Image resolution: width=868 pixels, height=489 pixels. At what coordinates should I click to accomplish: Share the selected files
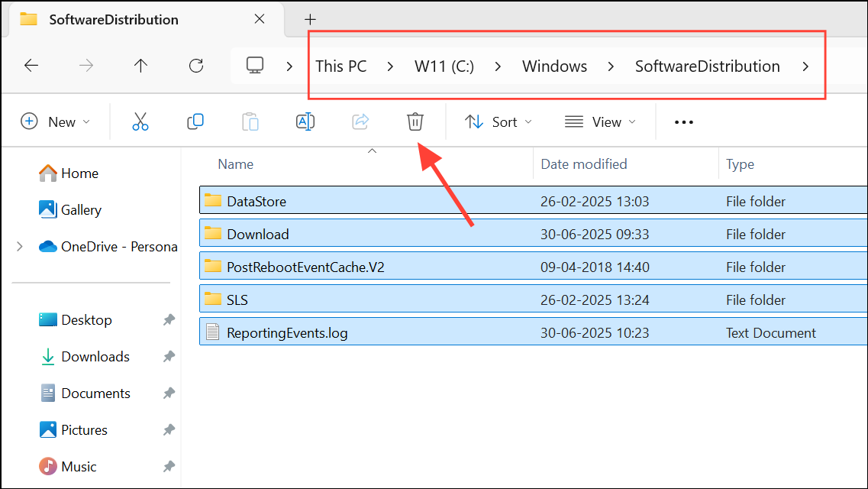coord(360,121)
